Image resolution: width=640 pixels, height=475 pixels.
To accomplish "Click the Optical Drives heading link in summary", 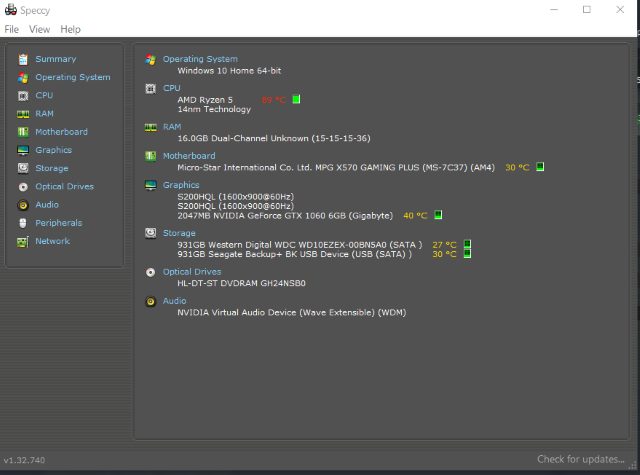I will coord(192,272).
